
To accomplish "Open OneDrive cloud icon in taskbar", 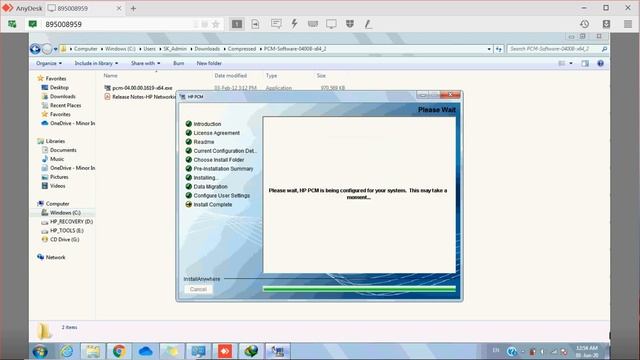I will point(145,351).
